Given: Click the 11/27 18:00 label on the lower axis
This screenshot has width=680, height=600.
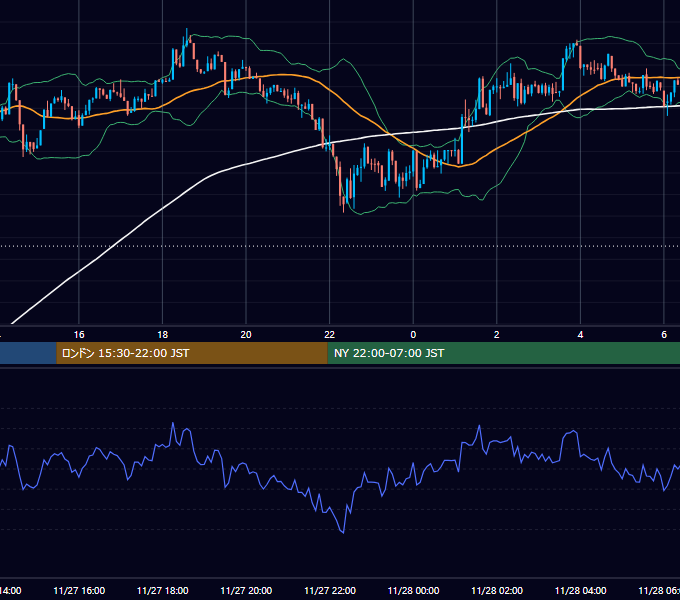Looking at the screenshot, I should [163, 590].
